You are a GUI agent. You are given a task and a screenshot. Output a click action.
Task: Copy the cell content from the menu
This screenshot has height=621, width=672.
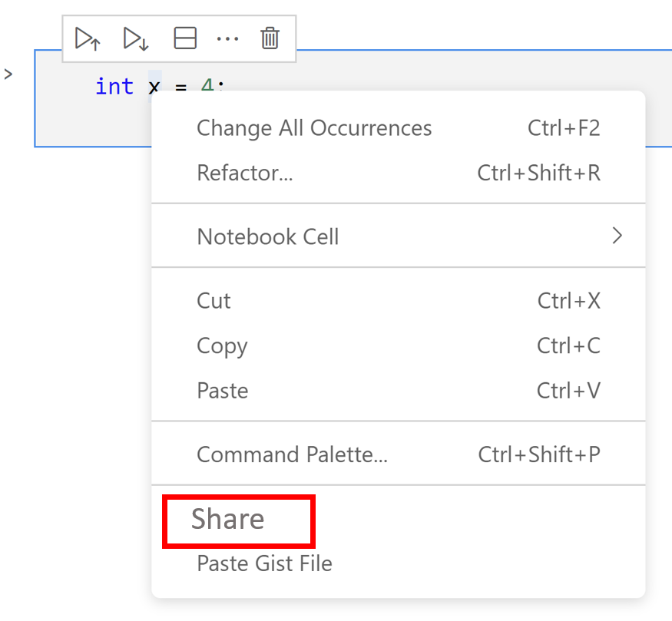pyautogui.click(x=222, y=345)
